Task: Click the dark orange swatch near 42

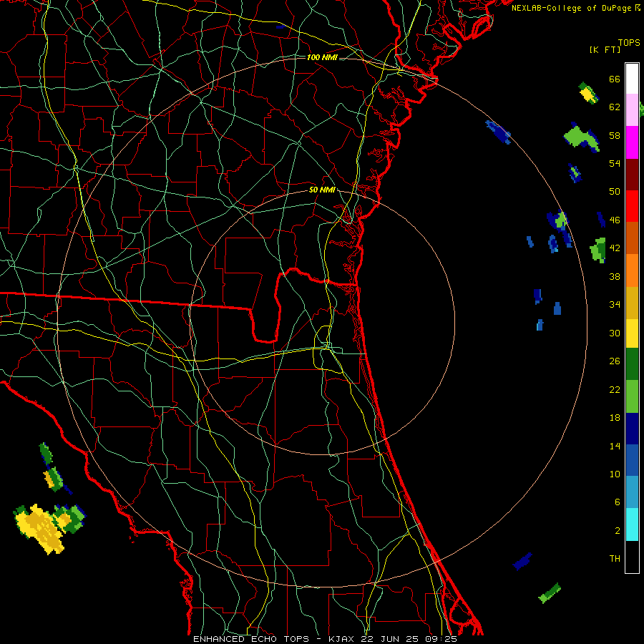Action: 632,238
